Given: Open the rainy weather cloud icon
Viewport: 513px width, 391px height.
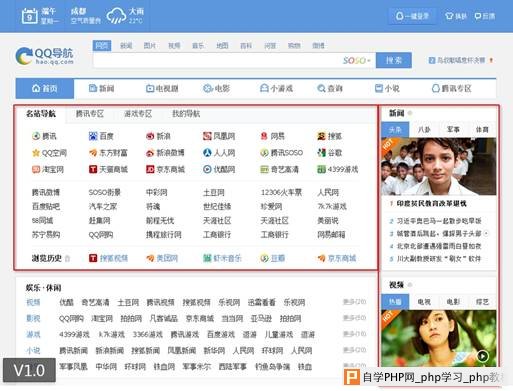Looking at the screenshot, I should (116, 16).
